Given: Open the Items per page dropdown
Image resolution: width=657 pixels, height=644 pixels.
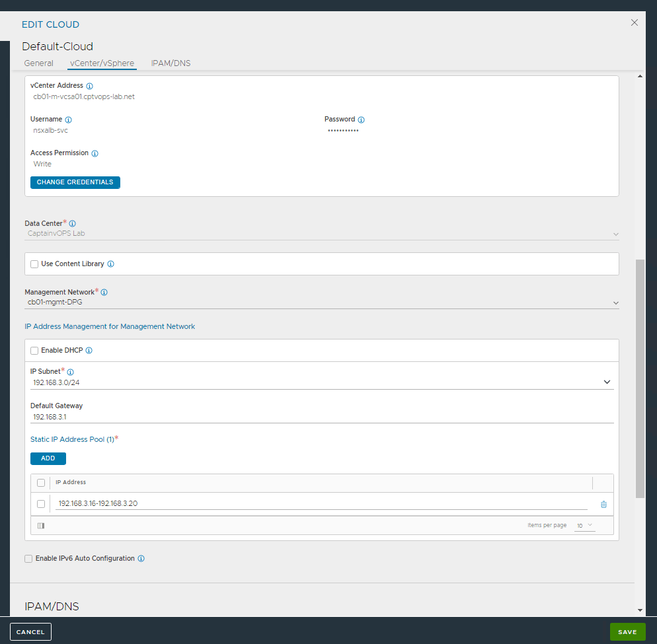Looking at the screenshot, I should click(x=584, y=526).
